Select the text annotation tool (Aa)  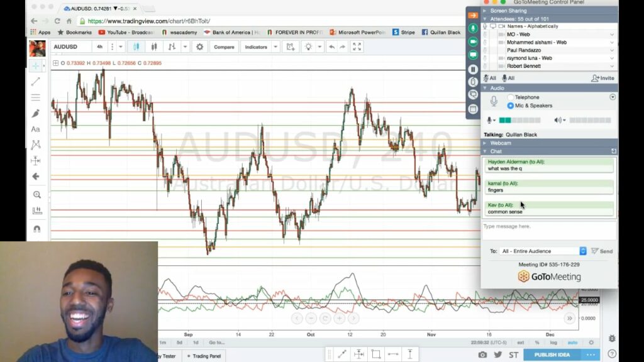[36, 129]
